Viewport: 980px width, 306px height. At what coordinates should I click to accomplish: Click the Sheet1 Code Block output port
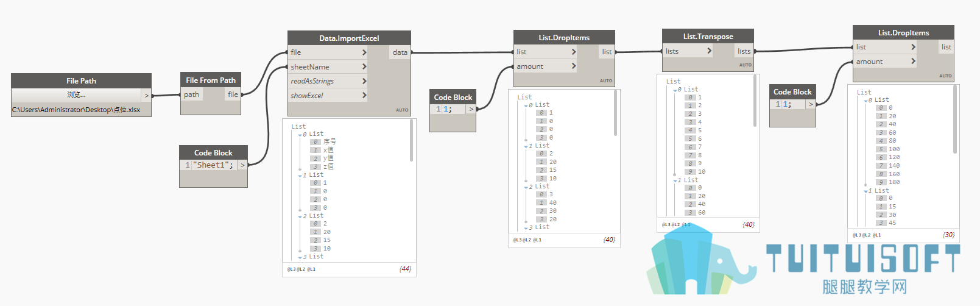242,165
